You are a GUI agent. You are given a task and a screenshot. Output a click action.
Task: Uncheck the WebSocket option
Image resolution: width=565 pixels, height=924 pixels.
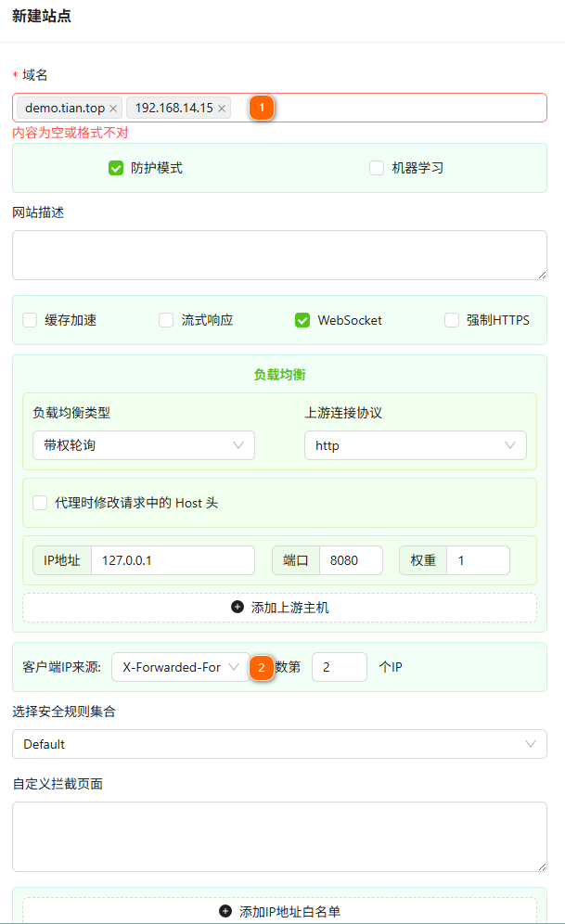click(302, 319)
